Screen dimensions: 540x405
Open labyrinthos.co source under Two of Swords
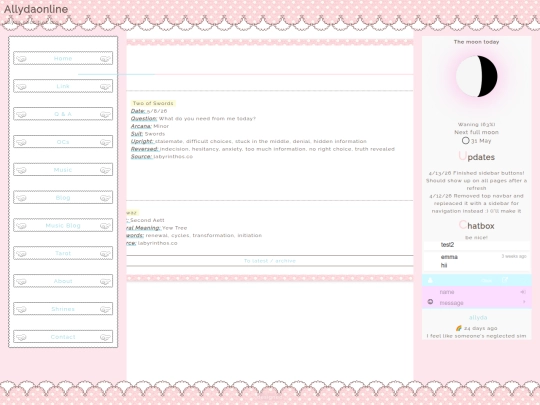coord(173,157)
